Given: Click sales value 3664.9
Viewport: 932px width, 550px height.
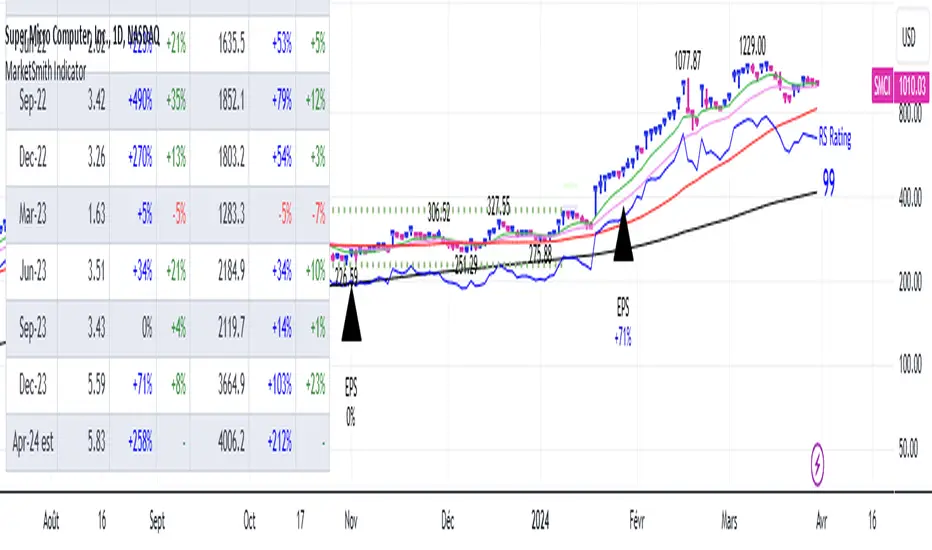Looking at the screenshot, I should click(x=231, y=385).
